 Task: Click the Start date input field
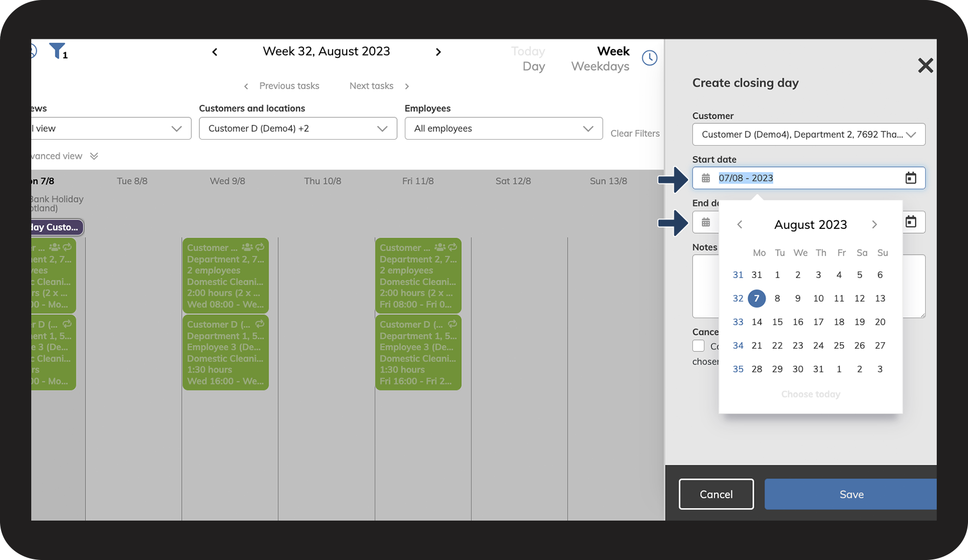click(x=809, y=178)
